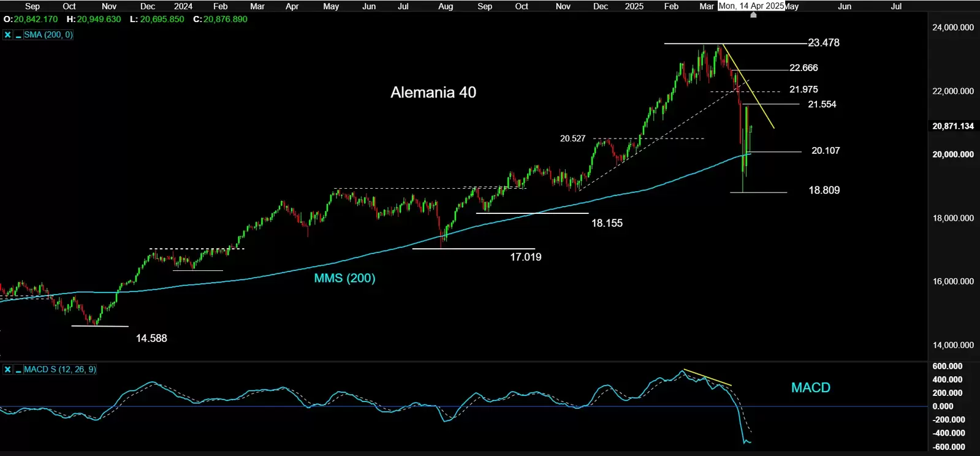The image size is (980, 456).
Task: Select the yellow MACD divergence line
Action: point(707,378)
